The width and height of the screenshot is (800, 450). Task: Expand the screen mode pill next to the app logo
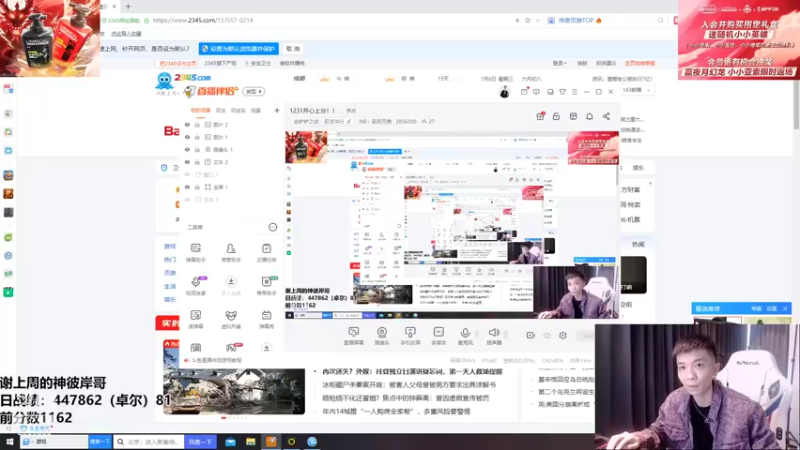click(254, 91)
